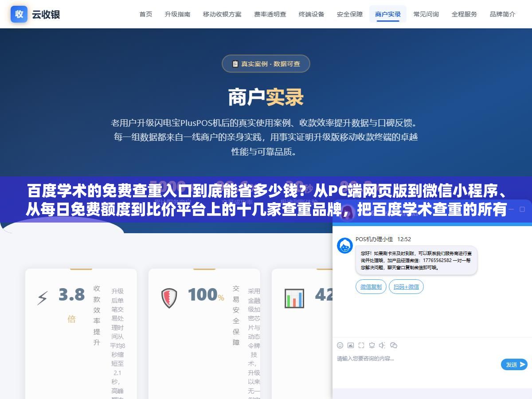532x399 pixels.
Task: Click the 100% statistic value
Action: point(206,295)
